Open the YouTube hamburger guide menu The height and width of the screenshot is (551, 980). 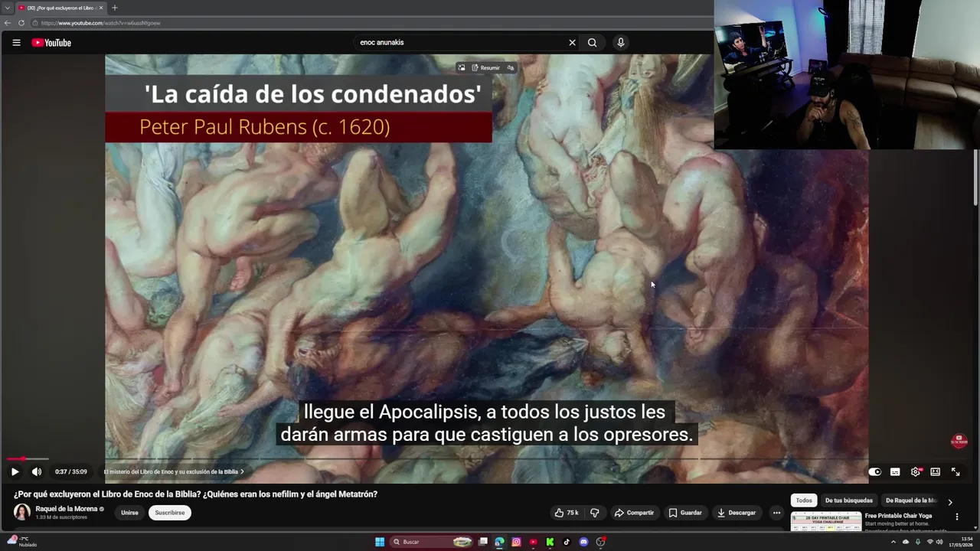(x=16, y=43)
